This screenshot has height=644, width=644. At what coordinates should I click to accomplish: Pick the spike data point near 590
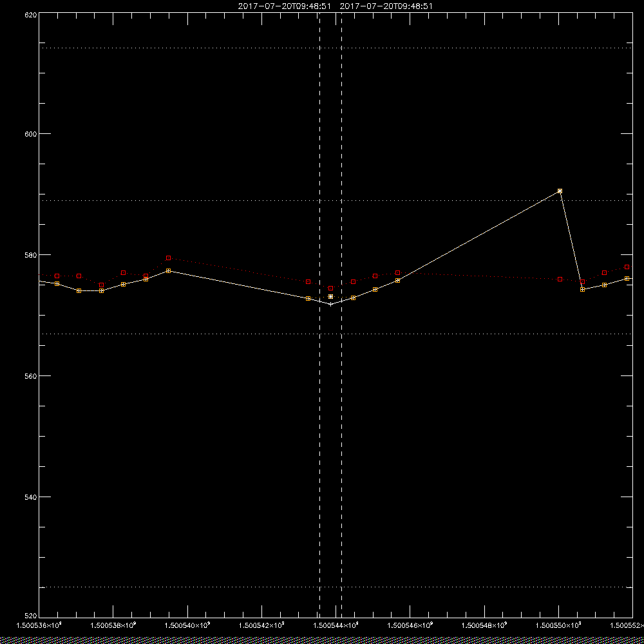[x=560, y=191]
